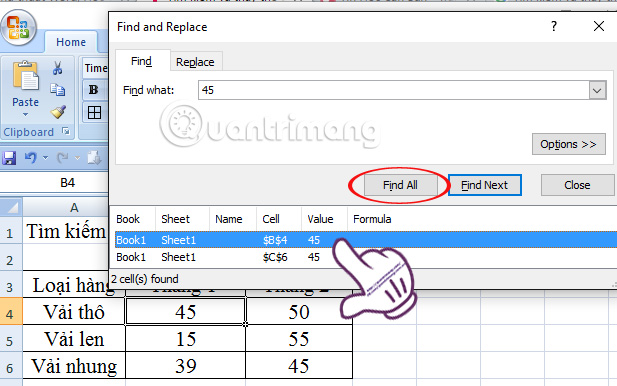Undo the last action
Image resolution: width=617 pixels, height=386 pixels.
point(30,158)
